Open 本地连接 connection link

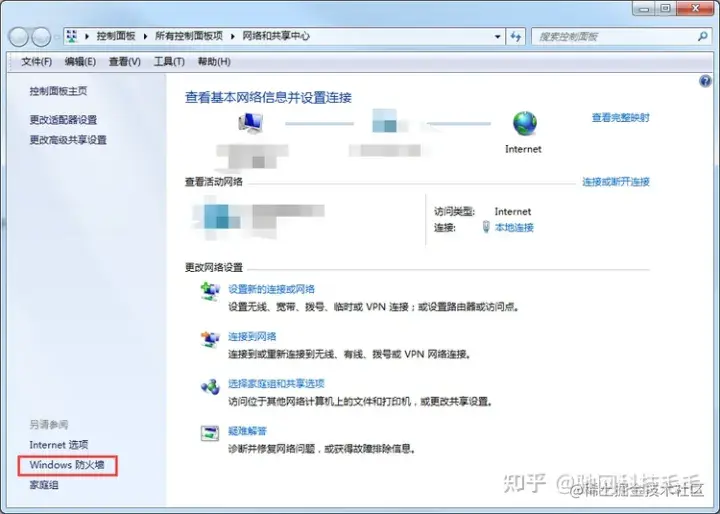pyautogui.click(x=514, y=227)
